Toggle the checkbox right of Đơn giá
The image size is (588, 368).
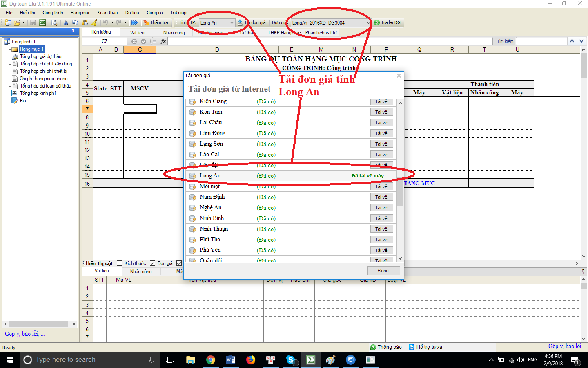click(179, 263)
